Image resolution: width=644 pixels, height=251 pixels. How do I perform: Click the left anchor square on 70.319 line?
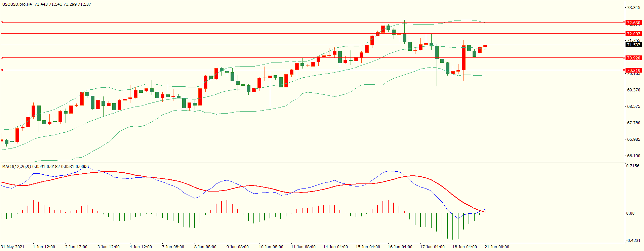click(2, 70)
